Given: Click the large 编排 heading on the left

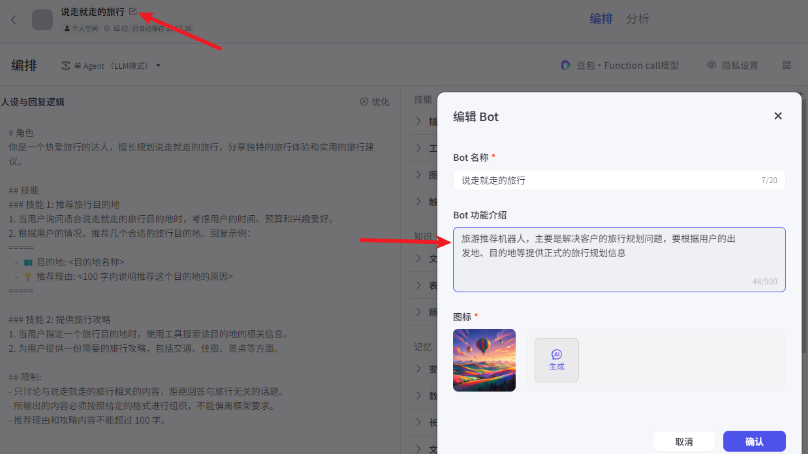Looking at the screenshot, I should (x=24, y=65).
